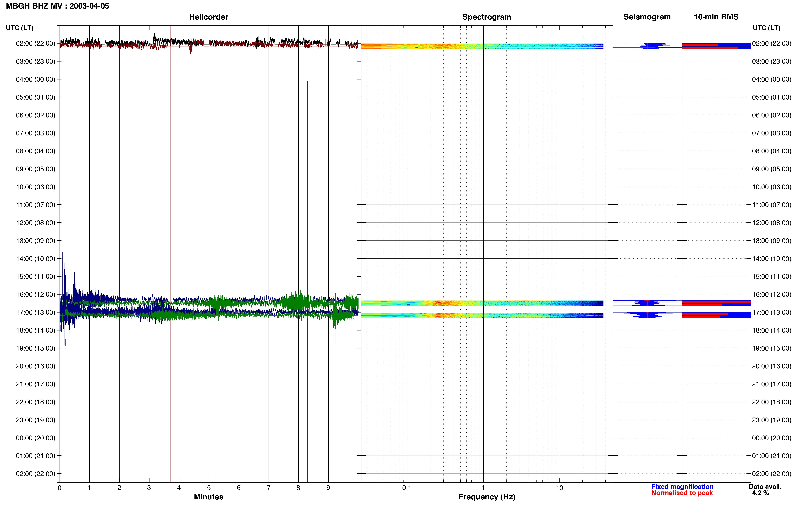Click the left "12:00 (08:00)" time label
Image resolution: width=812 pixels, height=508 pixels.
point(35,222)
